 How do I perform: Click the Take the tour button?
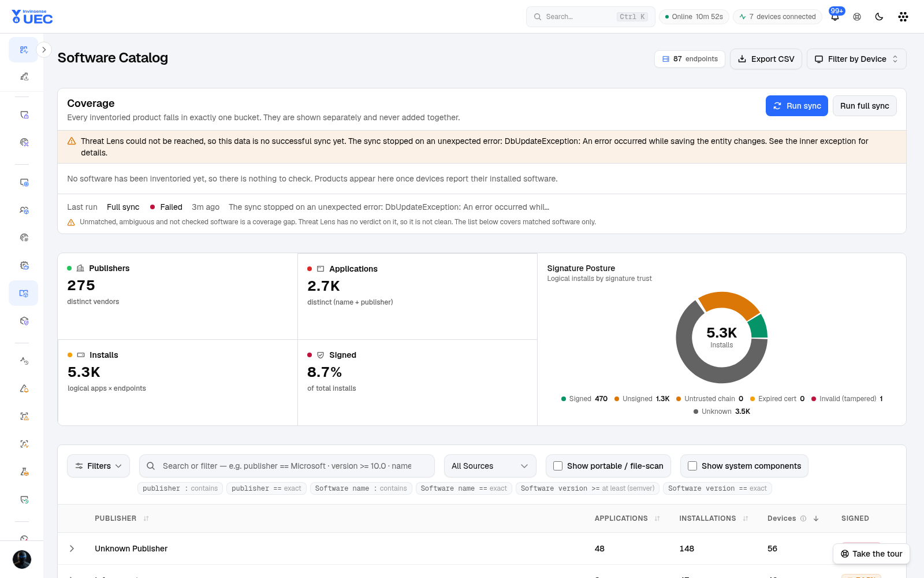(x=871, y=554)
